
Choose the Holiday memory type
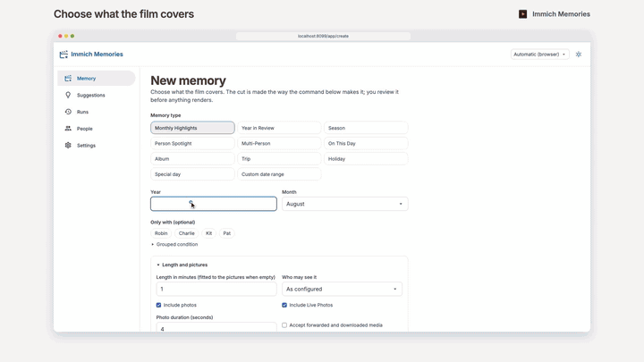pos(366,158)
